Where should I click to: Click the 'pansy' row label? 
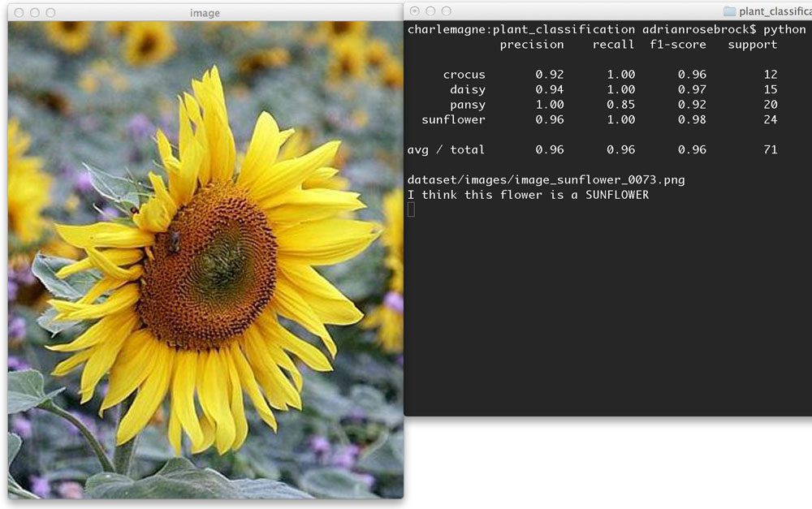click(x=468, y=105)
